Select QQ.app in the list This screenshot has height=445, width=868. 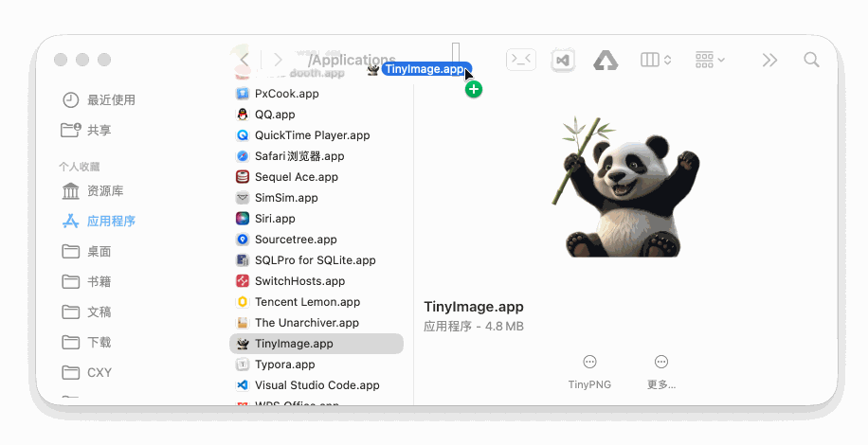[316, 115]
